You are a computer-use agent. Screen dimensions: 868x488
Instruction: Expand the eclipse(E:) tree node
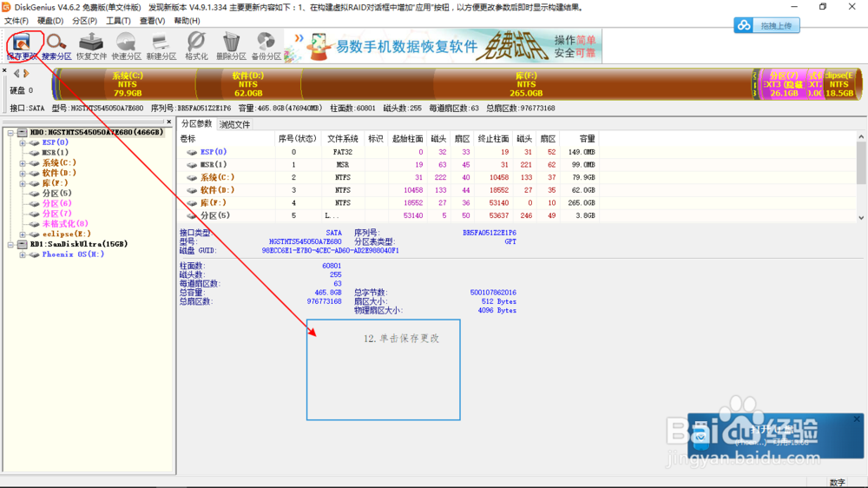pyautogui.click(x=23, y=234)
